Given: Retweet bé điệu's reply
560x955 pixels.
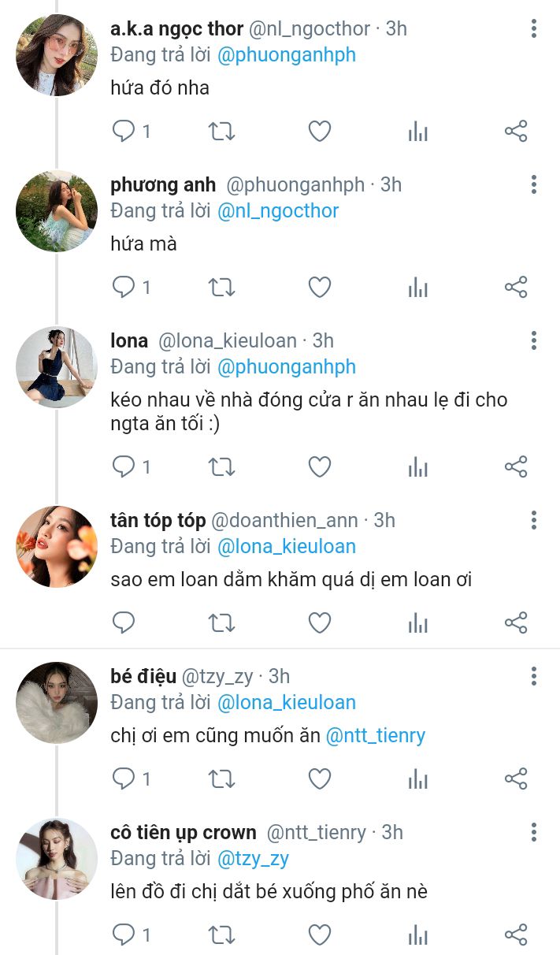Looking at the screenshot, I should [222, 779].
